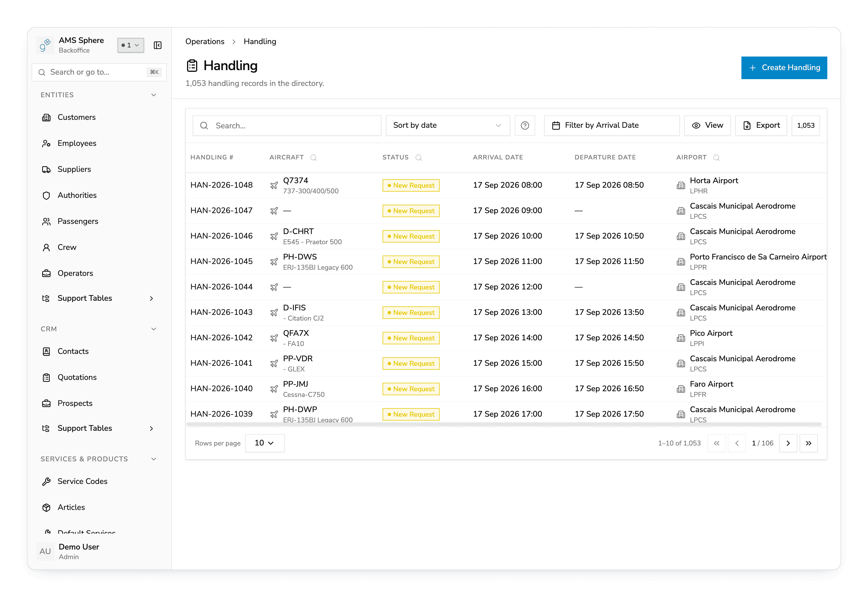Click the Aircraft column search icon
The width and height of the screenshot is (868, 597).
click(313, 157)
